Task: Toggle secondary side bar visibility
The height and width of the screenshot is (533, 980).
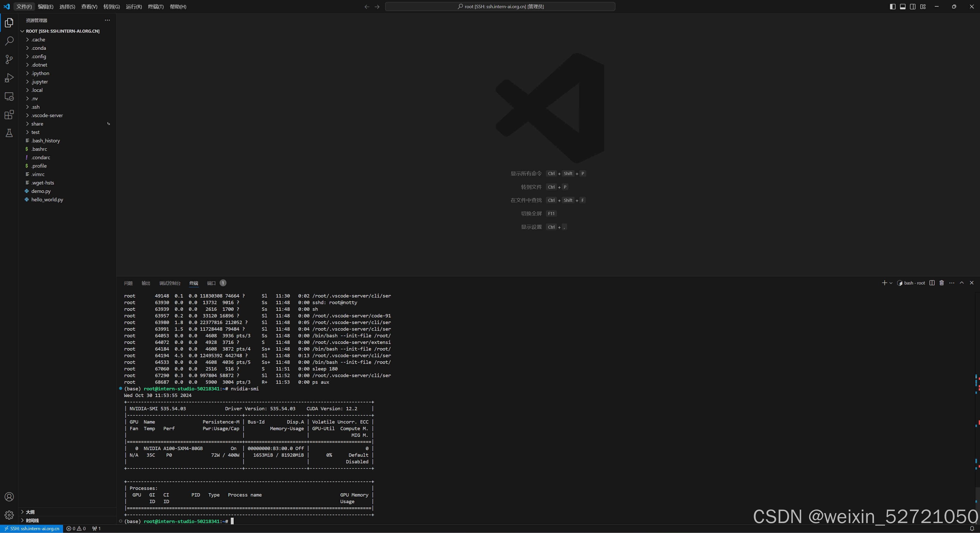Action: point(913,6)
